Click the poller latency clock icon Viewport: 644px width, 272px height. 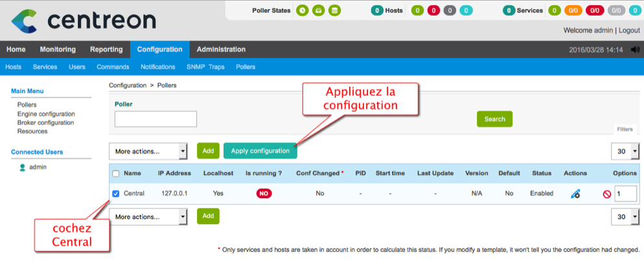pyautogui.click(x=302, y=10)
